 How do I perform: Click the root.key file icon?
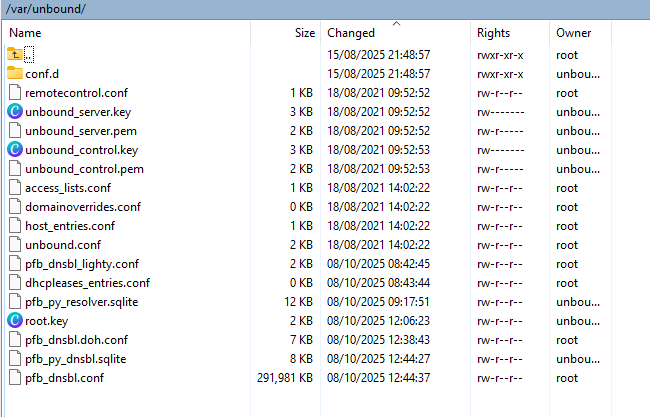[14, 320]
